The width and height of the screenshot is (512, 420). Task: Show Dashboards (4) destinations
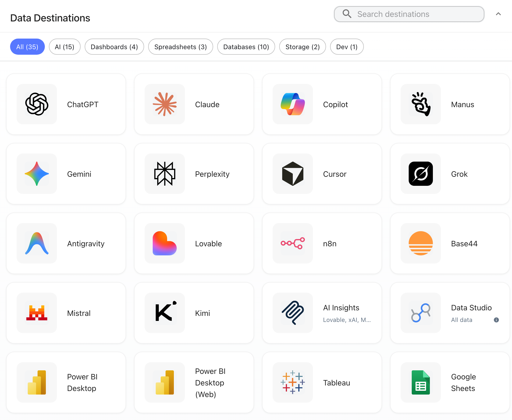(x=114, y=47)
